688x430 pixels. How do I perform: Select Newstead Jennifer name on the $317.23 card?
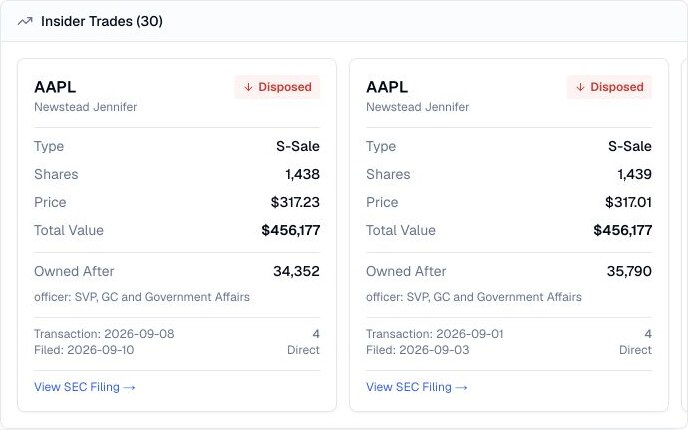(86, 107)
